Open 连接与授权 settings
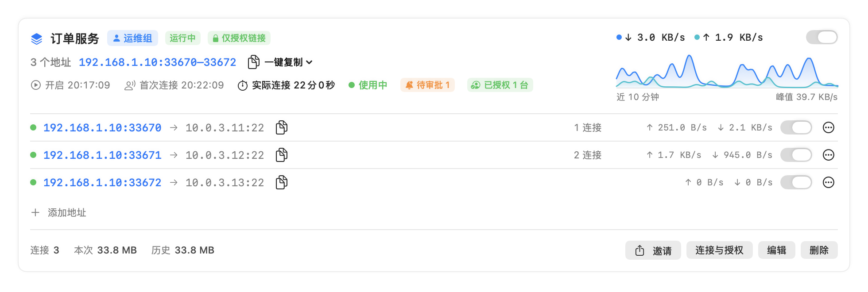868x292 pixels. click(x=719, y=250)
